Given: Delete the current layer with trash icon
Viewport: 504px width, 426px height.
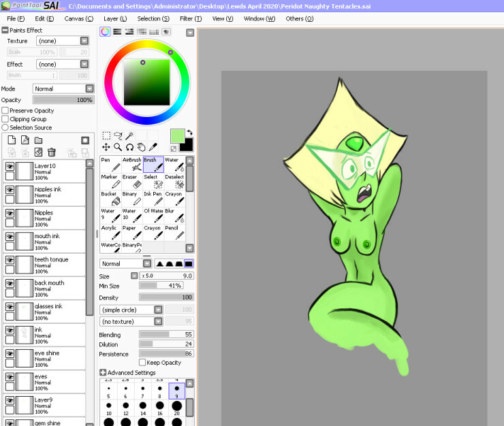Looking at the screenshot, I should [52, 152].
